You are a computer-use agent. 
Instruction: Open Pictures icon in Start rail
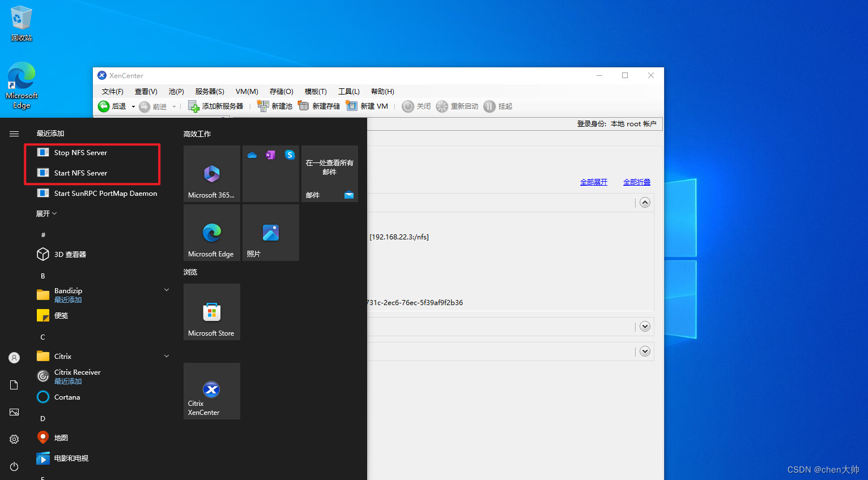coord(14,412)
